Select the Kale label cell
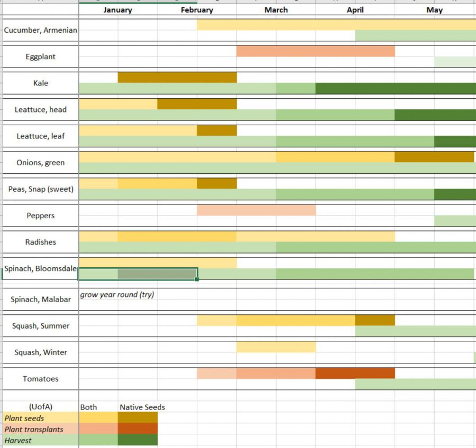This screenshot has height=448, width=476. point(41,83)
